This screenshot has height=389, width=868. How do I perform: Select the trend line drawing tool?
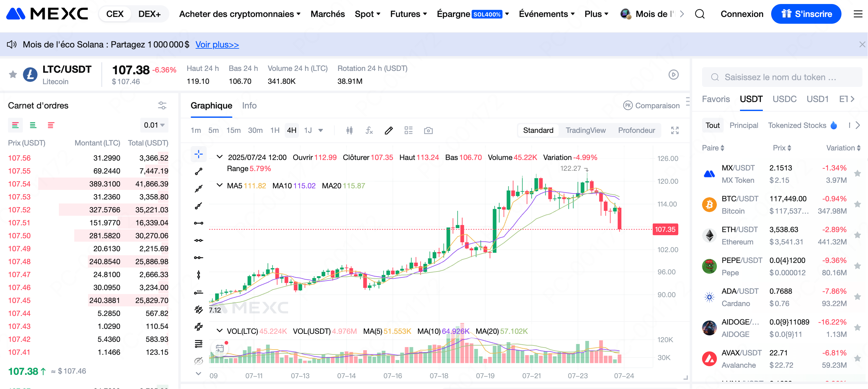coord(198,171)
